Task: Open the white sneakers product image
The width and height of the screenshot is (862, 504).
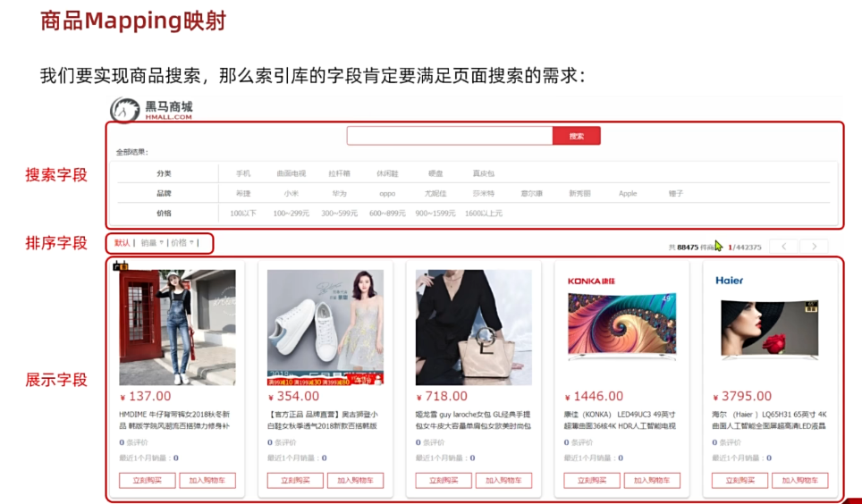Action: point(325,326)
